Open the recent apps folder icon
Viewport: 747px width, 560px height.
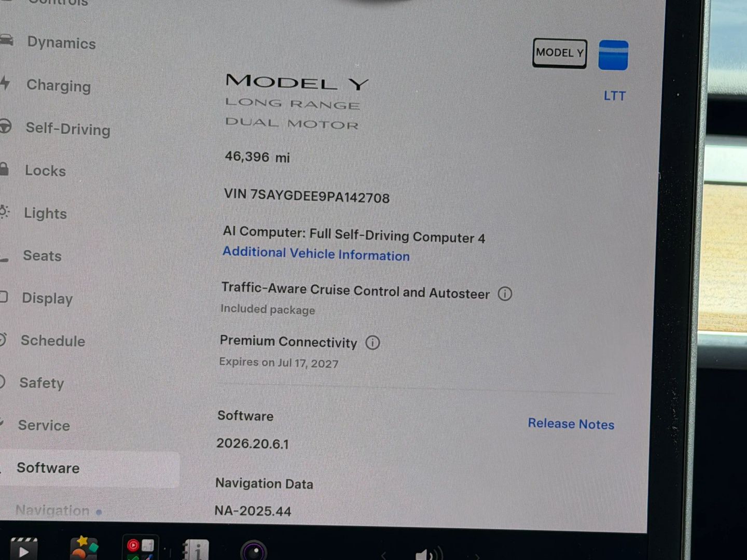point(140,548)
